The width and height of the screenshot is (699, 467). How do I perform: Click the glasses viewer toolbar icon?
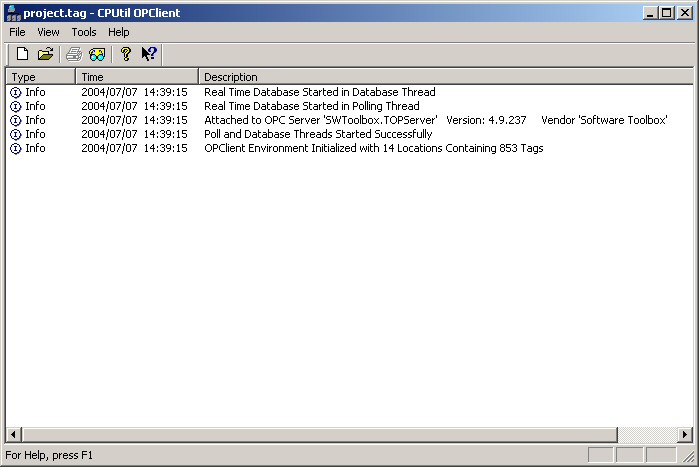click(97, 54)
